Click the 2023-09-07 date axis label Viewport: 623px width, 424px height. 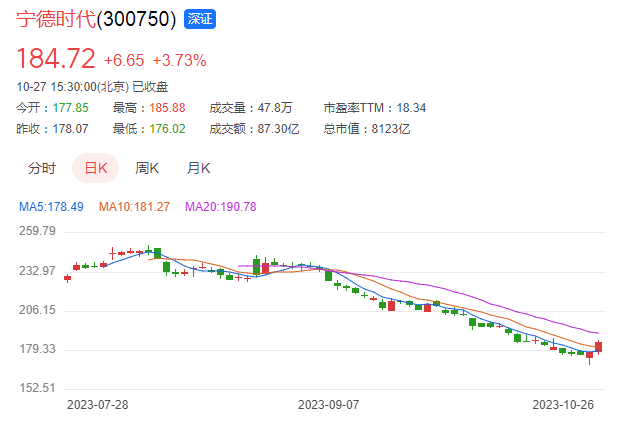(329, 405)
